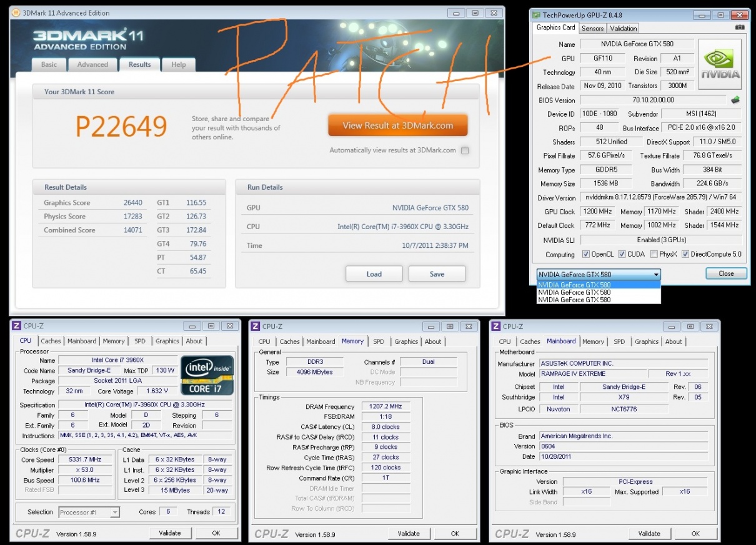756x545 pixels.
Task: Click the CPU-Z icon on the Memory window title bar
Action: coord(256,326)
